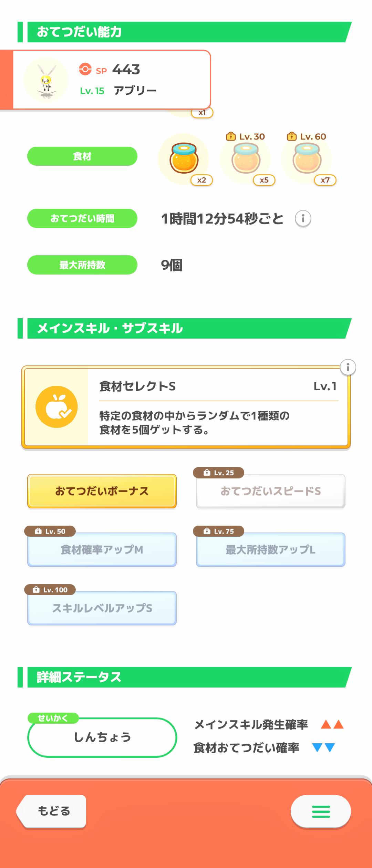Open the hamburger menu button
The height and width of the screenshot is (868, 372).
tap(321, 811)
